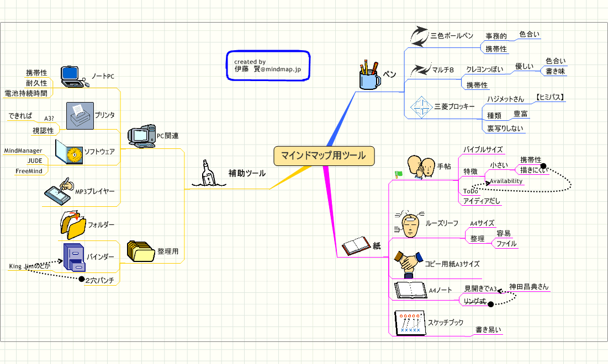Select the laptop icon next to ノートPC

[73, 76]
